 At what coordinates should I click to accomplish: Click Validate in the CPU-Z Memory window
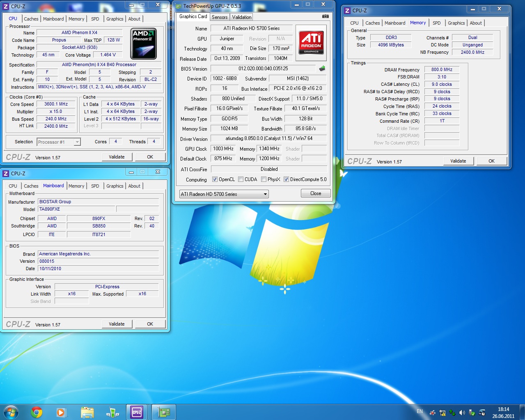pyautogui.click(x=458, y=161)
